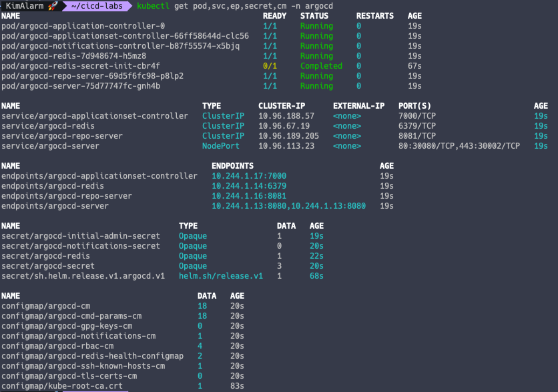Click the rocket emoji in the prompt
The width and height of the screenshot is (558, 392).
coord(53,6)
